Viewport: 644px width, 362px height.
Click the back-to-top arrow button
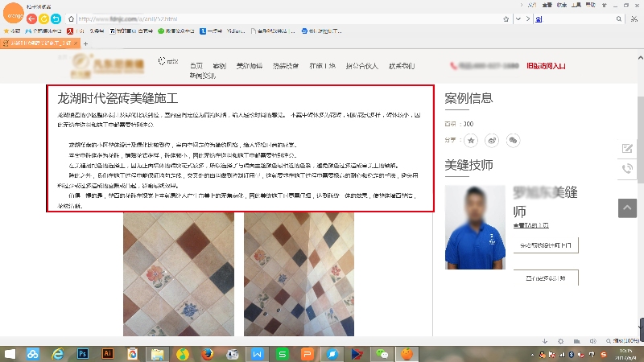tap(627, 208)
